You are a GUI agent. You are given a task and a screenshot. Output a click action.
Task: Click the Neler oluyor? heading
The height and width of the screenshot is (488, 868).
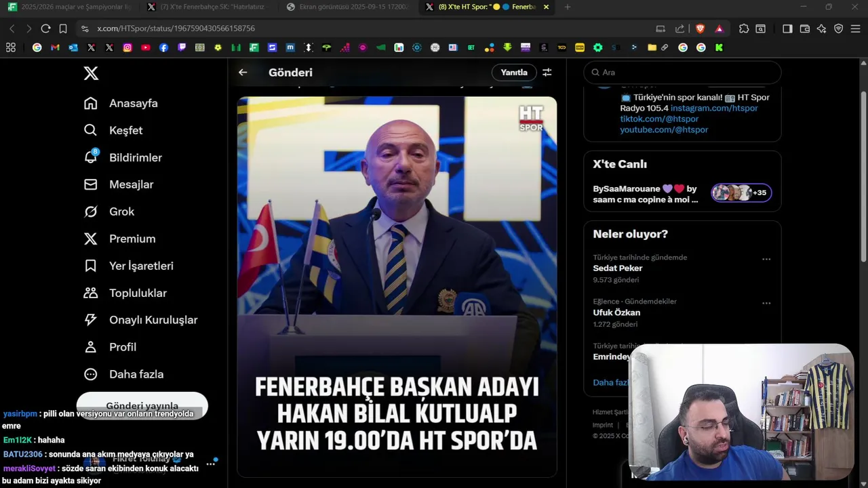630,234
